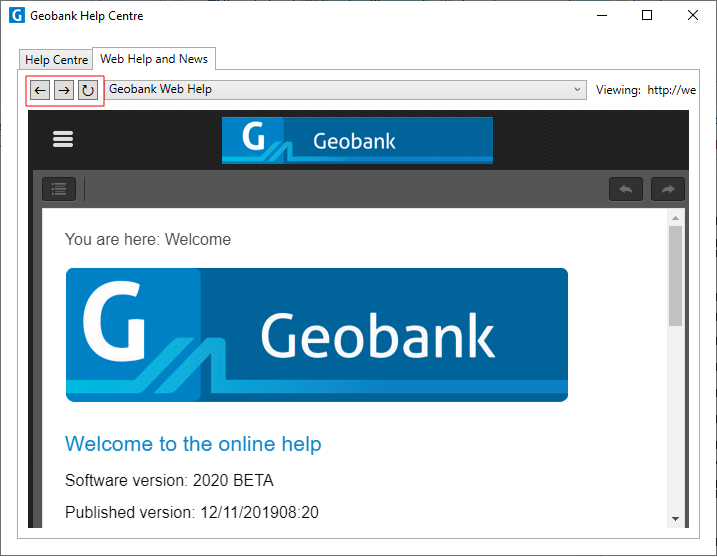Screen dimensions: 717x557
Task: Click the scrollbar thumb in the help content
Action: click(x=675, y=276)
